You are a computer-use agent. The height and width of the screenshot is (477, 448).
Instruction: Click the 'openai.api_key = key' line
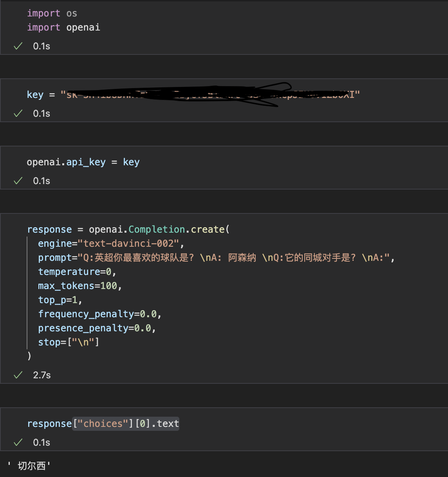(x=83, y=162)
